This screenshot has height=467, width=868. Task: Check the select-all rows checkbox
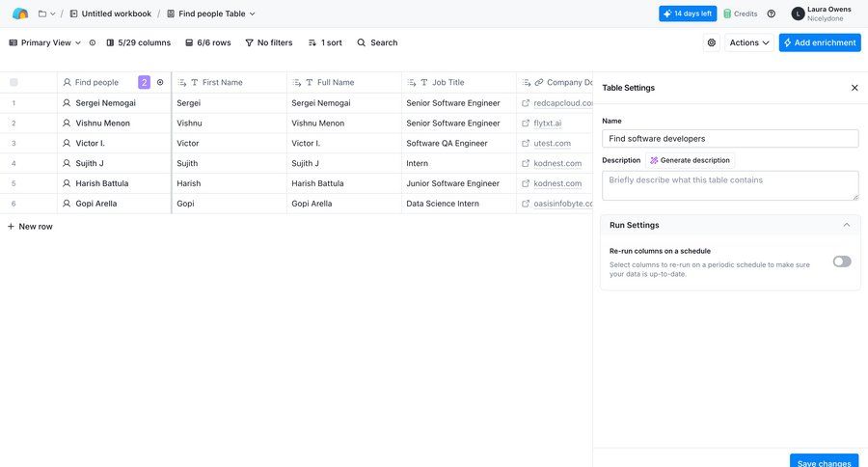(14, 83)
